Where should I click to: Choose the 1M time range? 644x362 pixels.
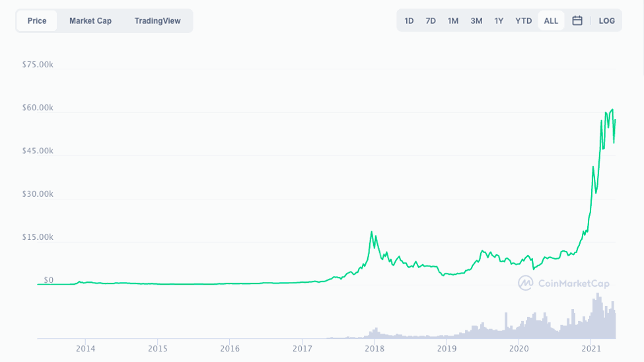453,20
